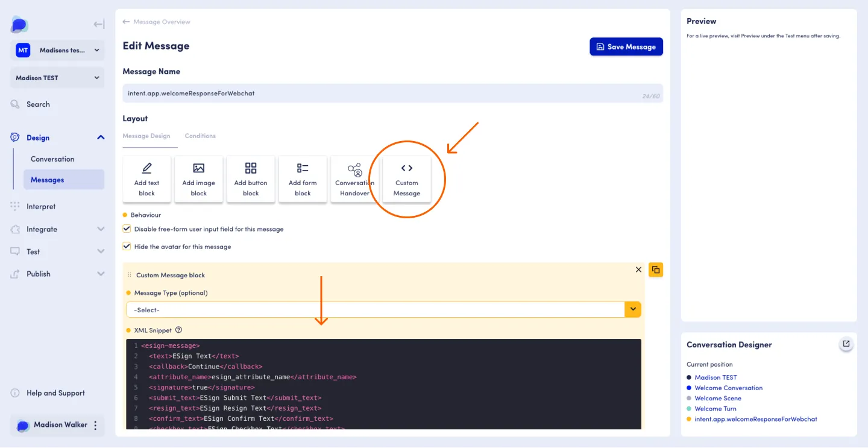Click Madison Walker's profile avatar
The height and width of the screenshot is (448, 868).
coord(23,425)
